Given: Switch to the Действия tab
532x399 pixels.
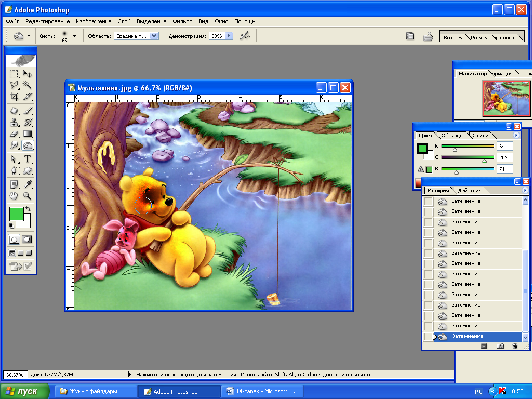Looking at the screenshot, I should coord(470,191).
